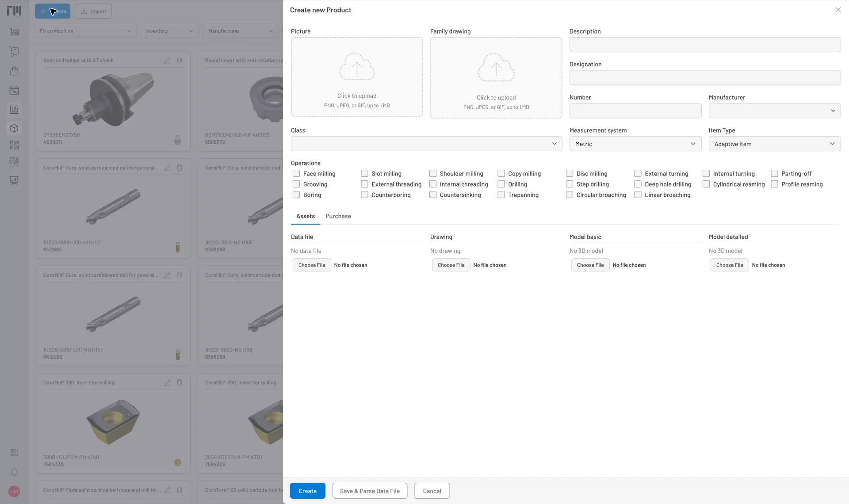849x504 pixels.
Task: Toggle the Boring checkbox
Action: (x=296, y=195)
